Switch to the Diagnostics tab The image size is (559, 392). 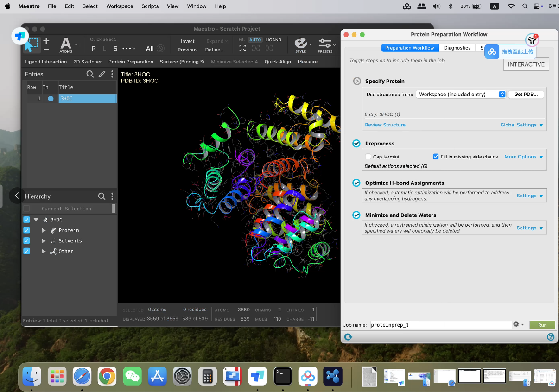(457, 48)
